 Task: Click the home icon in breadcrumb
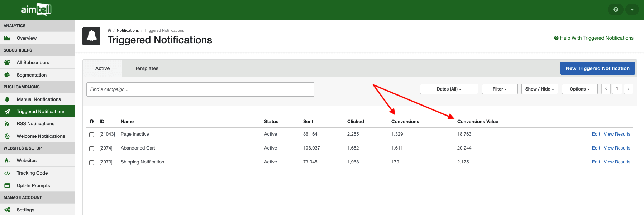click(109, 30)
